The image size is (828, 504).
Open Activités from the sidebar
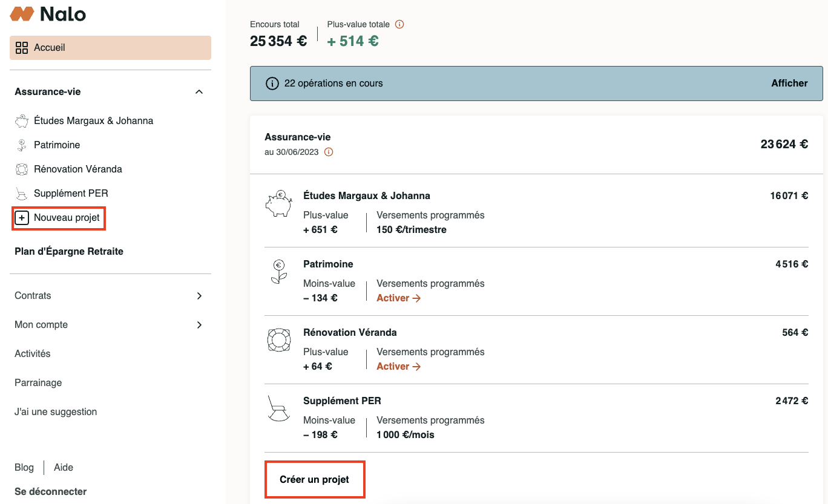pyautogui.click(x=33, y=354)
